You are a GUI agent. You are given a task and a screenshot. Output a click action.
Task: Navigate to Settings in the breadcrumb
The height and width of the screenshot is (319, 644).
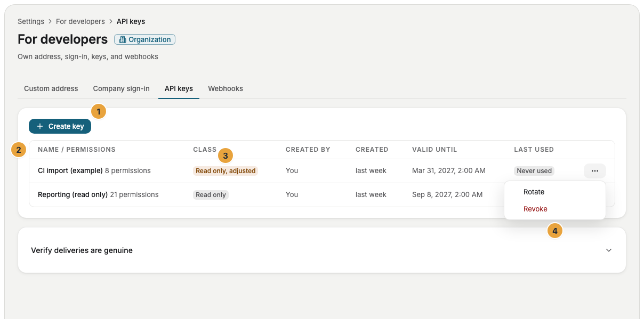coord(31,22)
